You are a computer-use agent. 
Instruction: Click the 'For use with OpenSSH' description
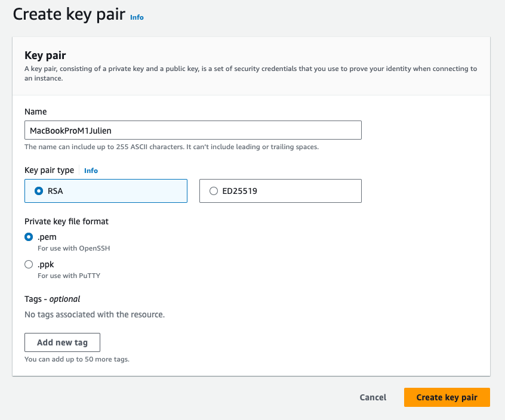(x=73, y=248)
